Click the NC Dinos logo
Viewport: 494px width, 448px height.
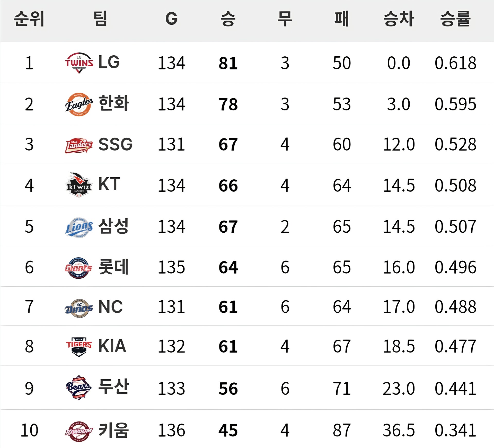coord(79,308)
